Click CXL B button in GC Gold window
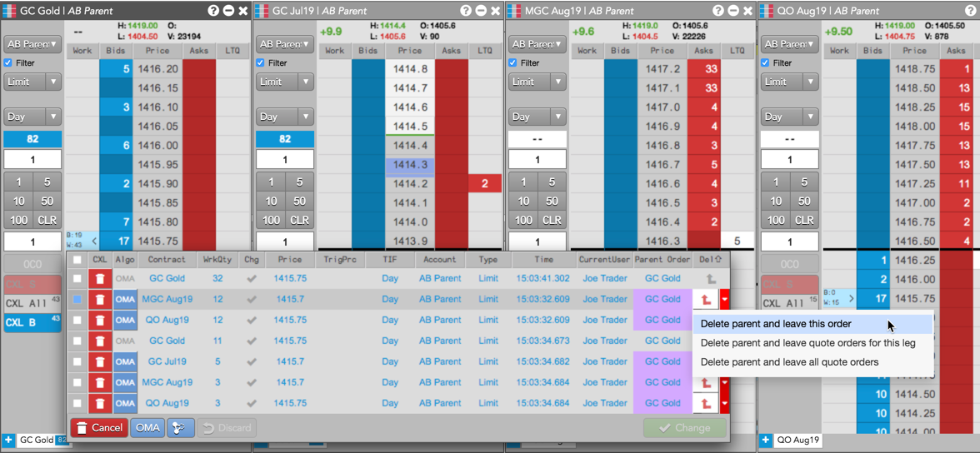 pyautogui.click(x=32, y=323)
